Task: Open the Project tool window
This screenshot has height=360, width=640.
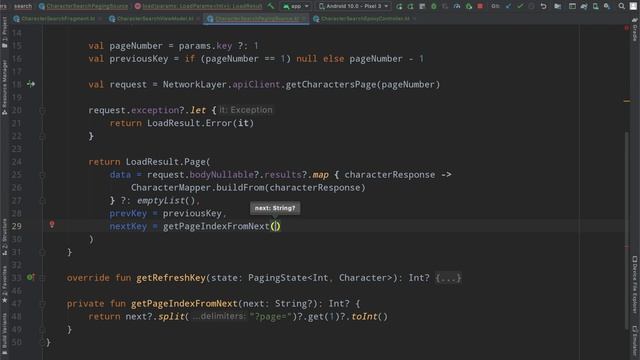Action: pos(4,33)
